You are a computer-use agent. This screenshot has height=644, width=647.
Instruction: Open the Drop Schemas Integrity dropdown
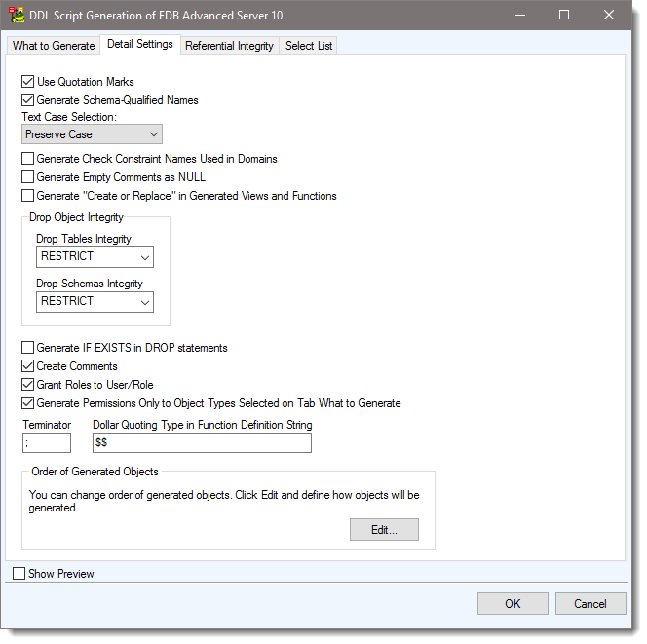tap(95, 302)
